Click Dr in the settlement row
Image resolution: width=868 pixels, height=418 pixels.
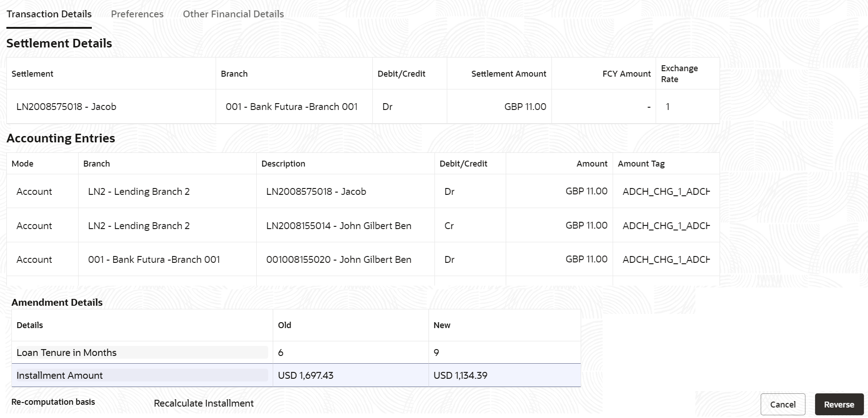click(x=387, y=107)
